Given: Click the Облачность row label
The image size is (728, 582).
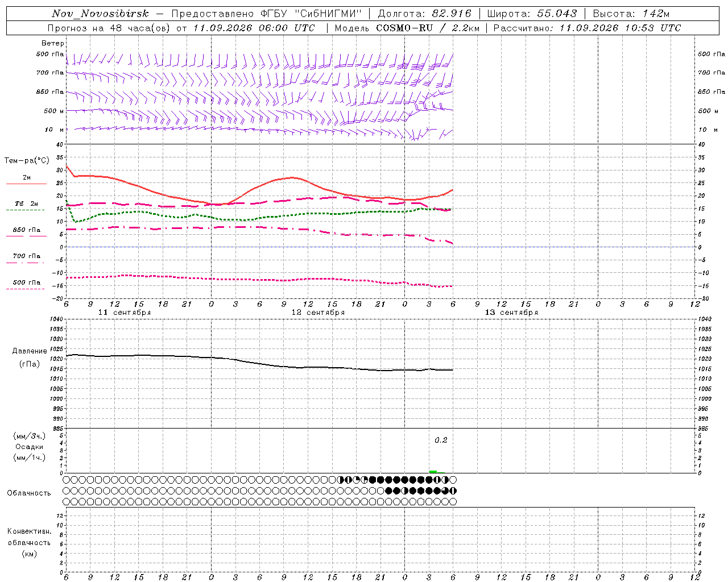Looking at the screenshot, I should click(29, 493).
